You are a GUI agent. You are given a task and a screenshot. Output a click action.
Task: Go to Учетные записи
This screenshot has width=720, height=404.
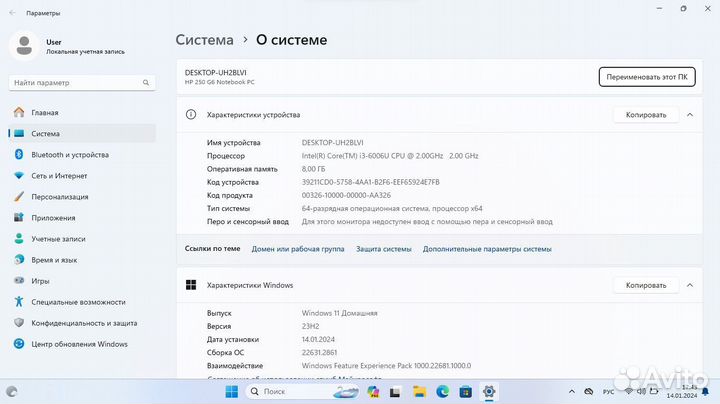click(82, 239)
